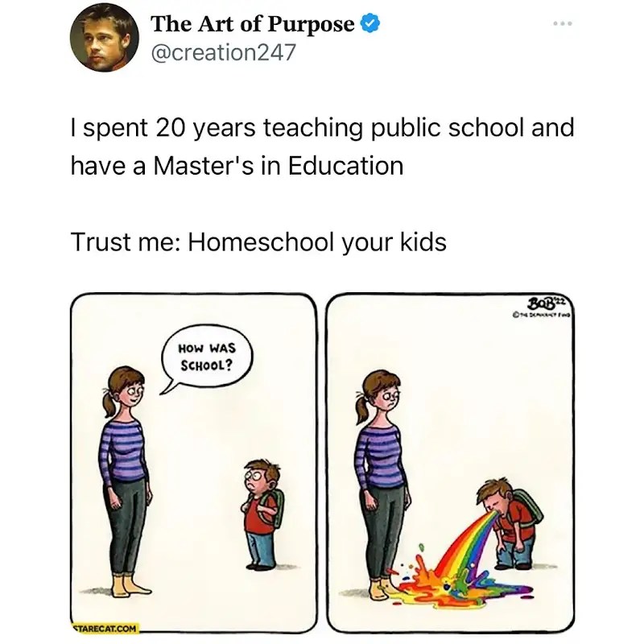
Task: Visit the @creation247 handle link
Action: (224, 52)
